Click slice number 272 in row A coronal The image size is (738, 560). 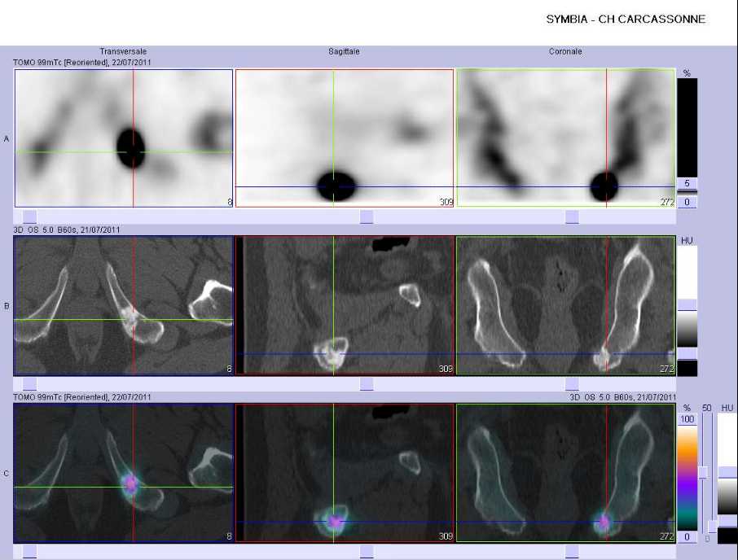tap(667, 202)
